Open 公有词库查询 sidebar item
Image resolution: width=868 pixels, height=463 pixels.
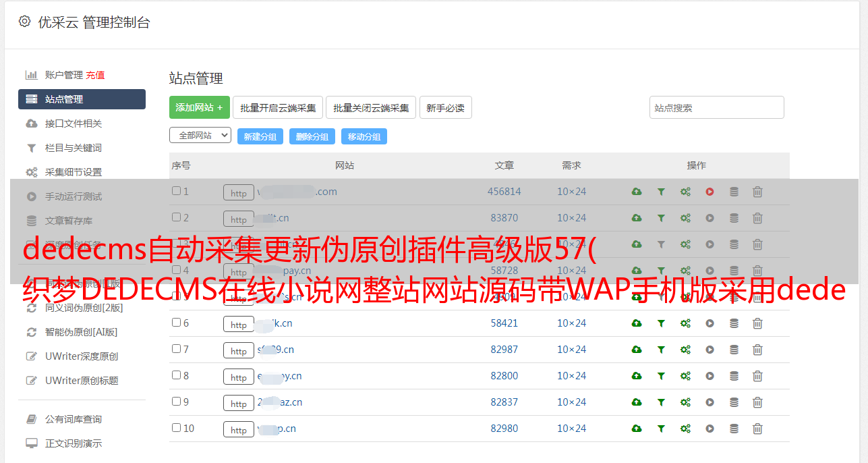click(74, 419)
